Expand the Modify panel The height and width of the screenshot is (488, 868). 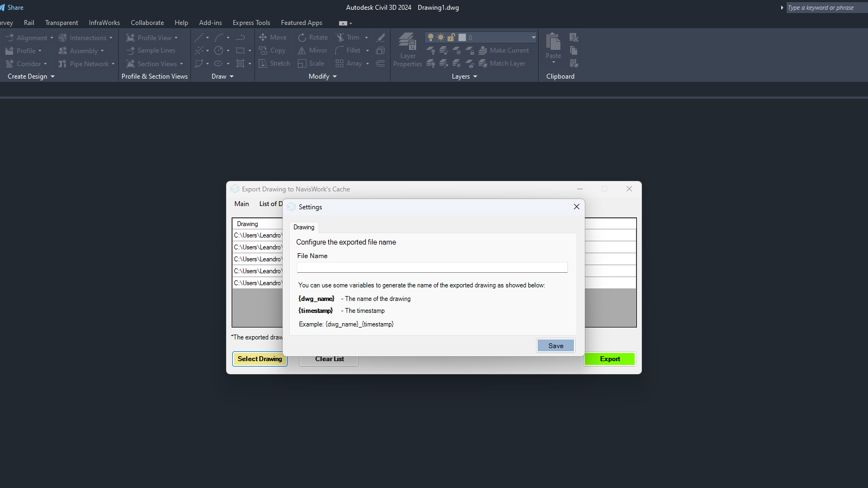[323, 76]
